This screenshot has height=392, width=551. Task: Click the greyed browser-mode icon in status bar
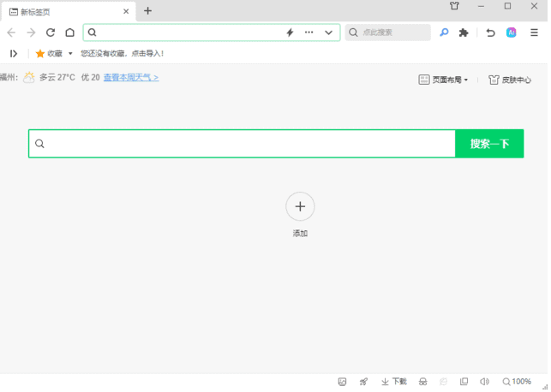pos(444,382)
